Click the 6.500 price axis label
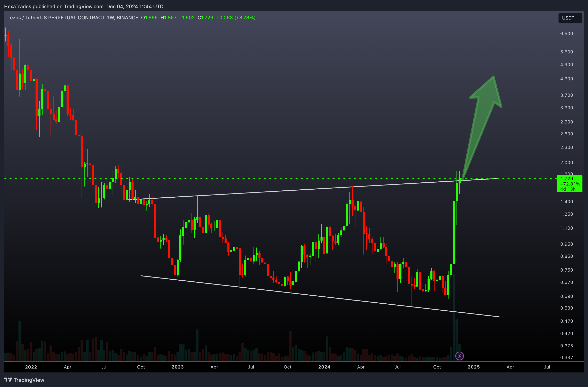588x387 pixels. [x=566, y=34]
